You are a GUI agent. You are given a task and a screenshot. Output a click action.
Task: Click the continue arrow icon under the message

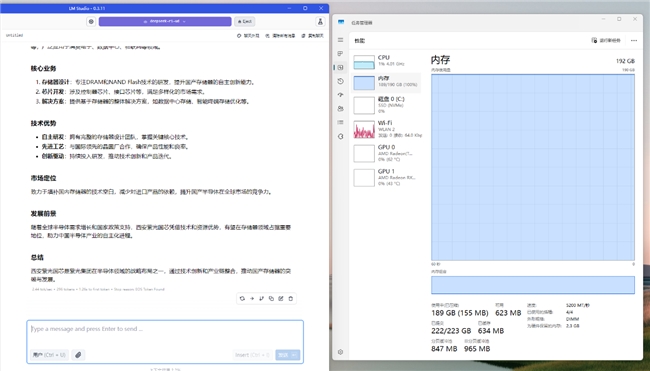(252, 298)
